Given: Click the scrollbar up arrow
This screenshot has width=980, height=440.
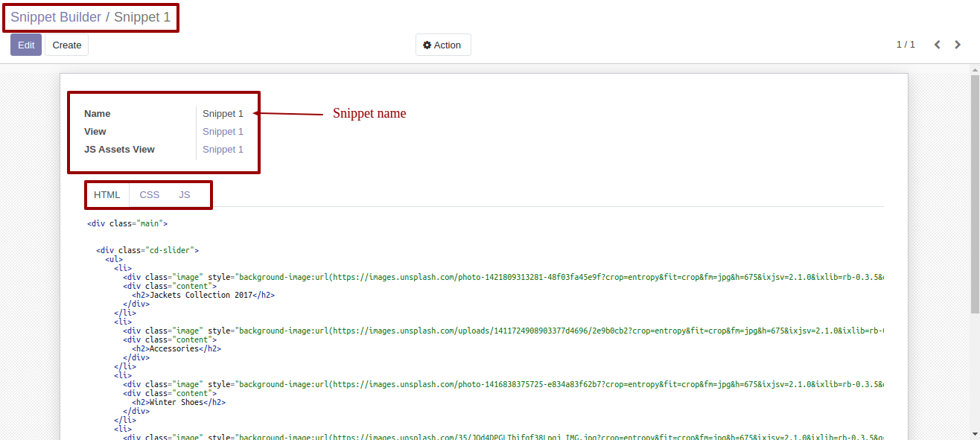Looking at the screenshot, I should (x=975, y=71).
